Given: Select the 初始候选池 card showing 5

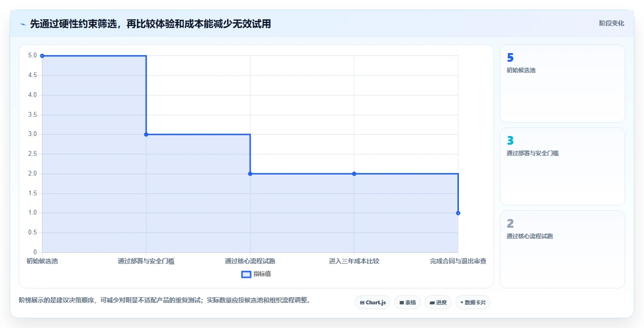Looking at the screenshot, I should click(563, 83).
